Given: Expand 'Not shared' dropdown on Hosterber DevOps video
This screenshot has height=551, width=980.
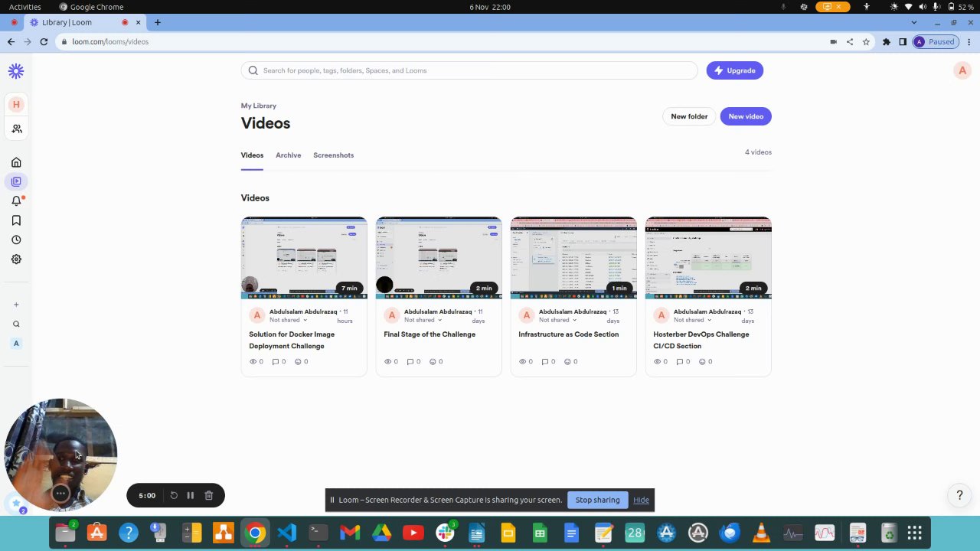Looking at the screenshot, I should (x=692, y=320).
